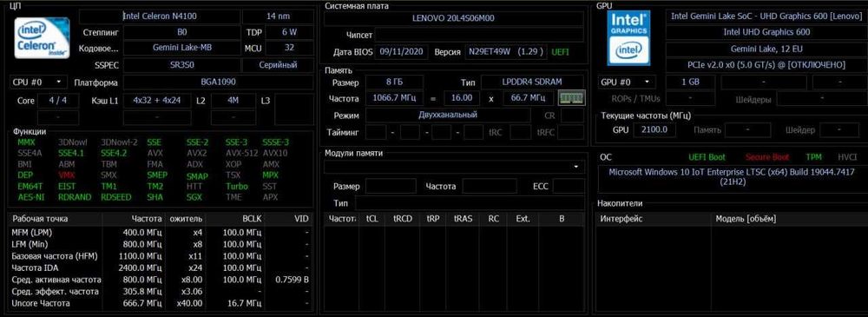868x317 pixels.
Task: Select the Сред. активная частота row
Action: point(161,280)
